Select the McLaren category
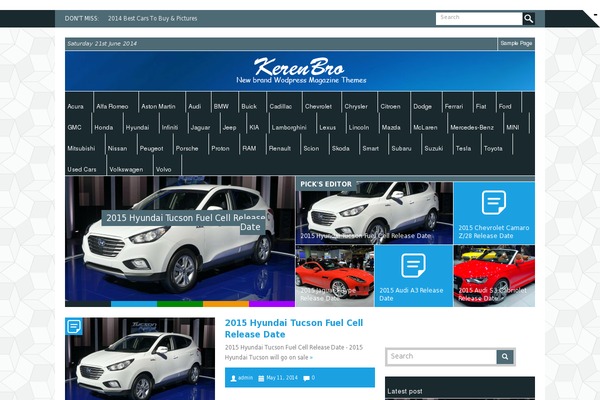Image resolution: width=600 pixels, height=400 pixels. [425, 127]
